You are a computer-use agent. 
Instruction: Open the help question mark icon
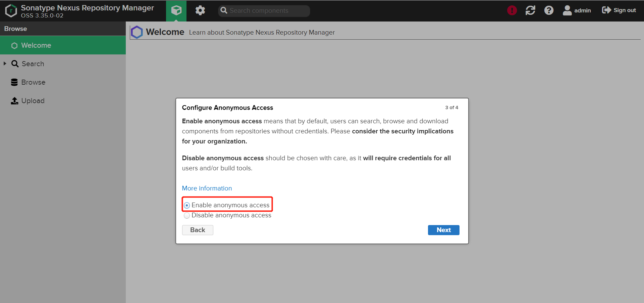[549, 10]
